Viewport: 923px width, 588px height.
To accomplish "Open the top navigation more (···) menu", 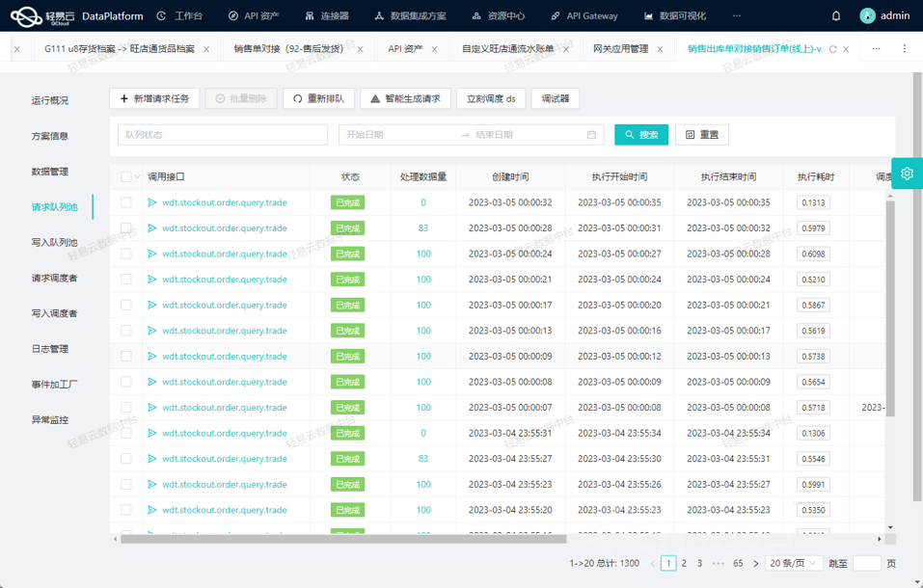I will pyautogui.click(x=737, y=16).
